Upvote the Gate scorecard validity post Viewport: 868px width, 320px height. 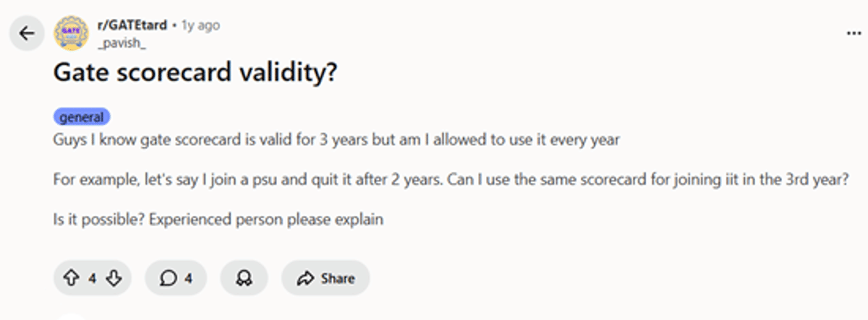tap(71, 278)
